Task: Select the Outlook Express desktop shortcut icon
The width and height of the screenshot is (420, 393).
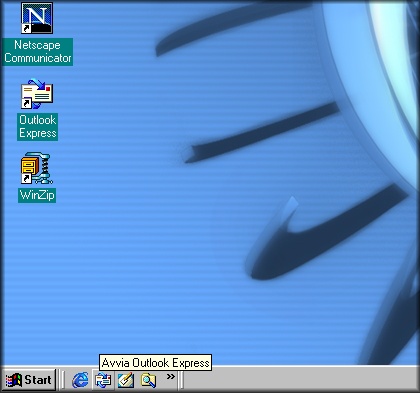Action: 37,94
